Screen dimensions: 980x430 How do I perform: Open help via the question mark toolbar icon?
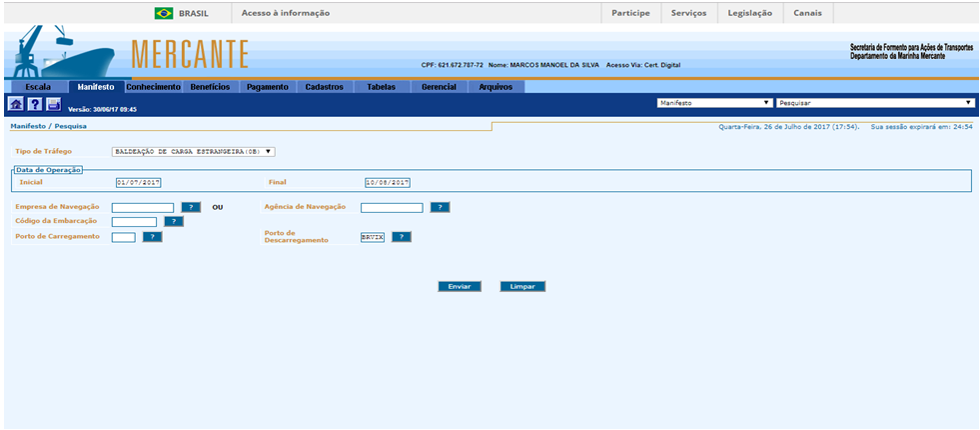click(x=35, y=104)
